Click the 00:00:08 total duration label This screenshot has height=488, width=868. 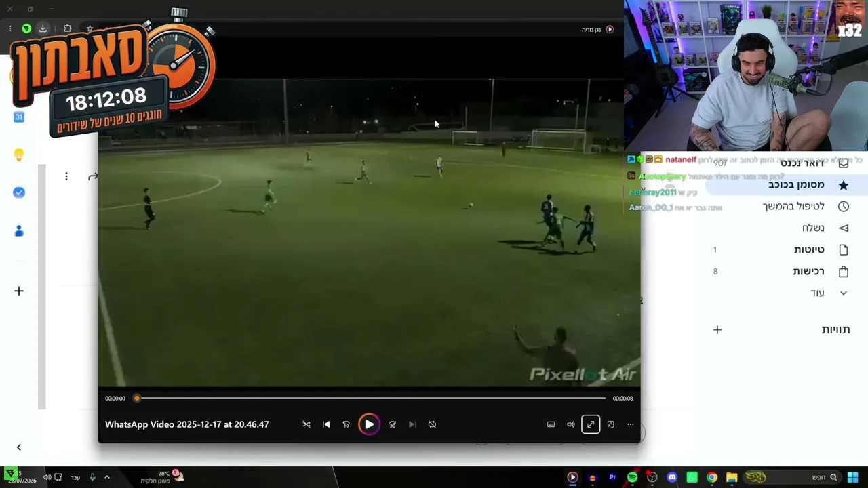click(x=623, y=399)
